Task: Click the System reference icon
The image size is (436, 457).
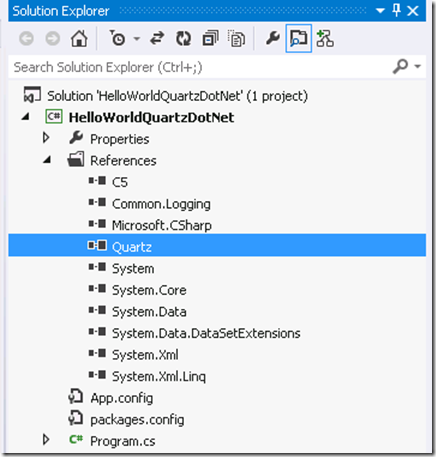Action: point(97,267)
